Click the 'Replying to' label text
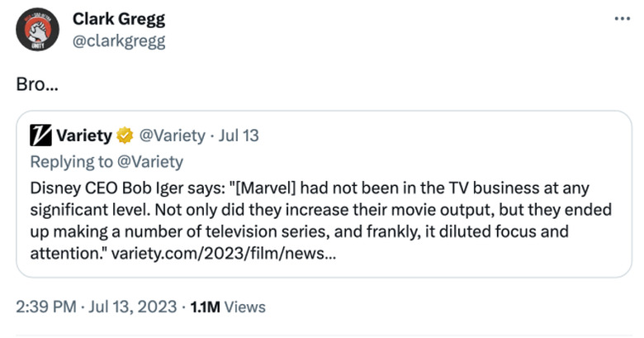Screen dimensions: 644x338 click(73, 161)
